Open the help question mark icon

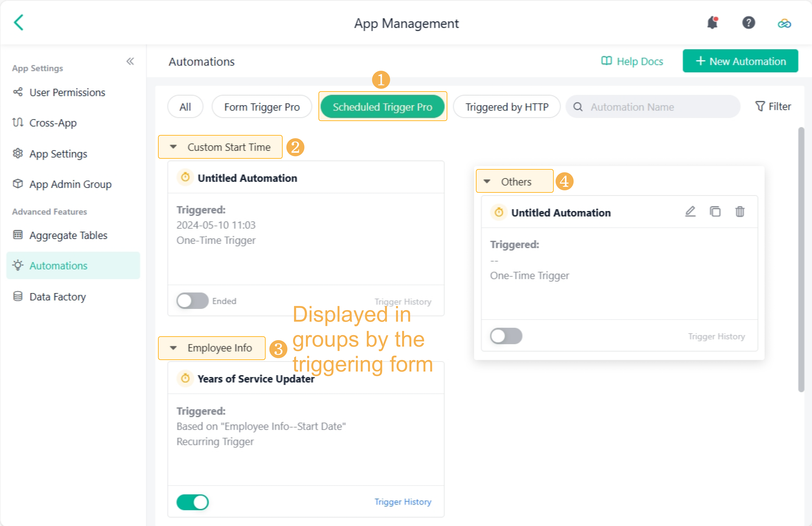tap(748, 23)
